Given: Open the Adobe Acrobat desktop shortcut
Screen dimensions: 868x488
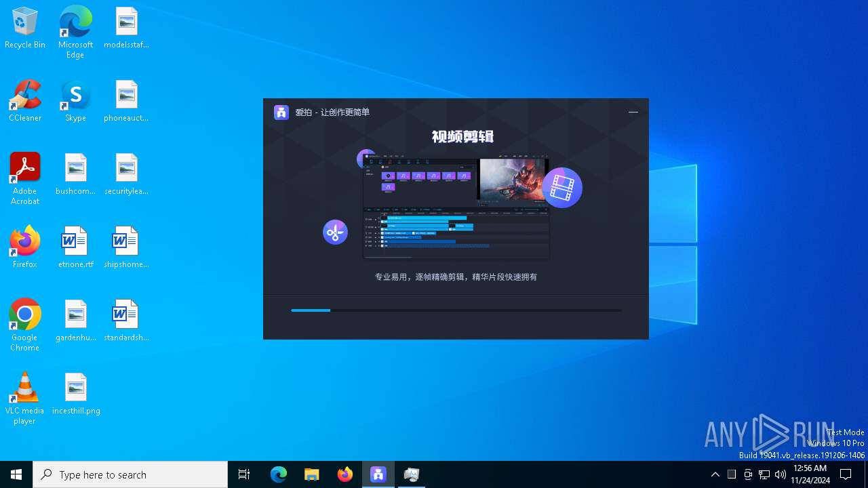Looking at the screenshot, I should pos(25,180).
